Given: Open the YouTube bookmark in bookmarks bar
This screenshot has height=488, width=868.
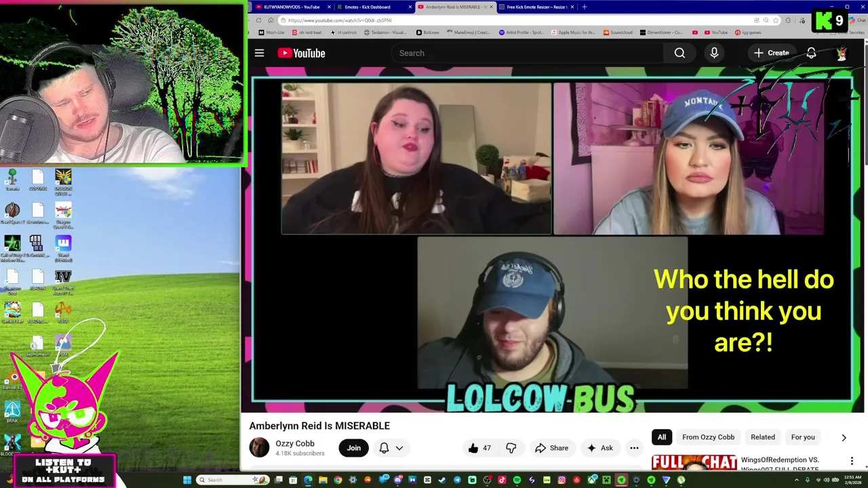Looking at the screenshot, I should tap(716, 33).
